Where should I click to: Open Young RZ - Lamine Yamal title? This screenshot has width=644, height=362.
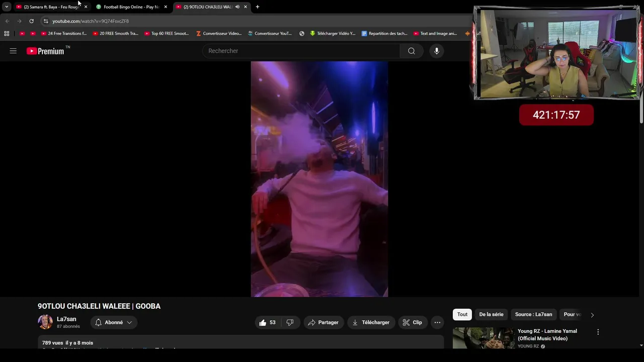click(547, 335)
